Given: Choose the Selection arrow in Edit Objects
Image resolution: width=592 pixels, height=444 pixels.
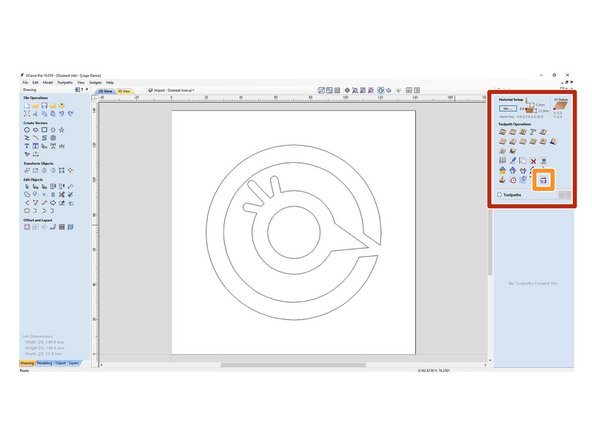Looking at the screenshot, I should pyautogui.click(x=27, y=187).
